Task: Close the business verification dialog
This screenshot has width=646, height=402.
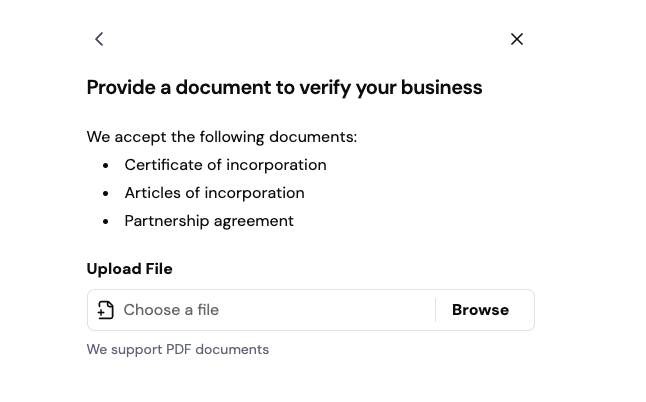Action: [517, 39]
